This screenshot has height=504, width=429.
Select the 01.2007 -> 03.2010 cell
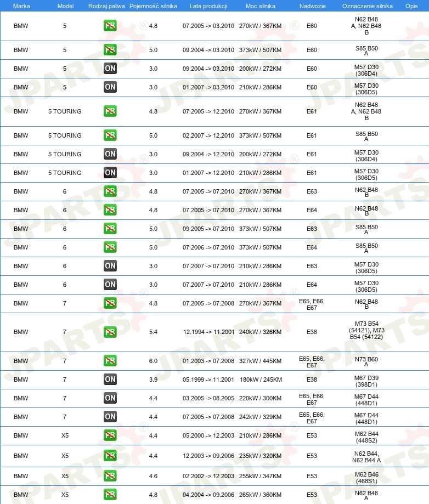pos(208,87)
